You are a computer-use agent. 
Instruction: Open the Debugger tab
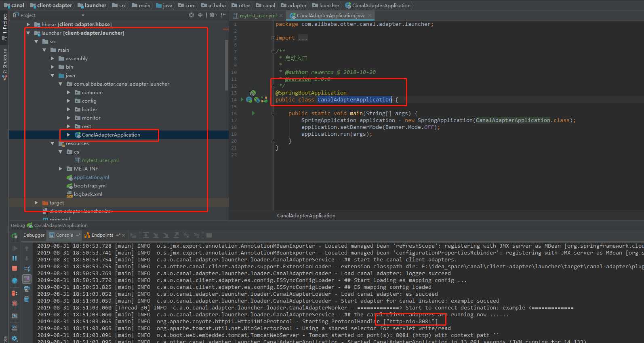click(34, 235)
